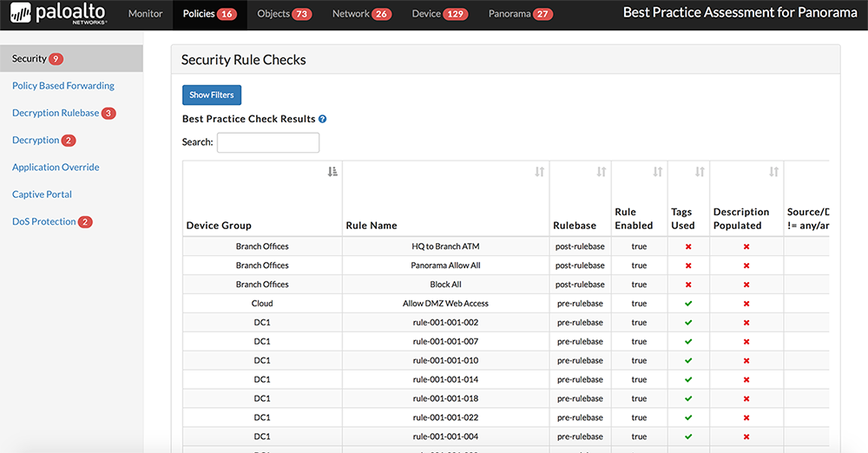
Task: Click red X in Description Populated for HQ to Branch ATM
Action: (746, 246)
